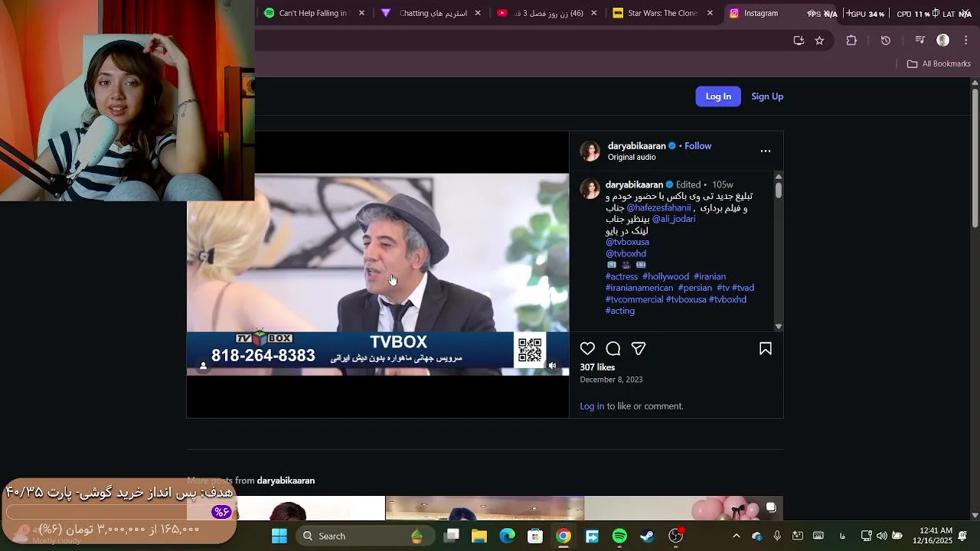Open the @hafezesfahanii mention

(x=658, y=208)
